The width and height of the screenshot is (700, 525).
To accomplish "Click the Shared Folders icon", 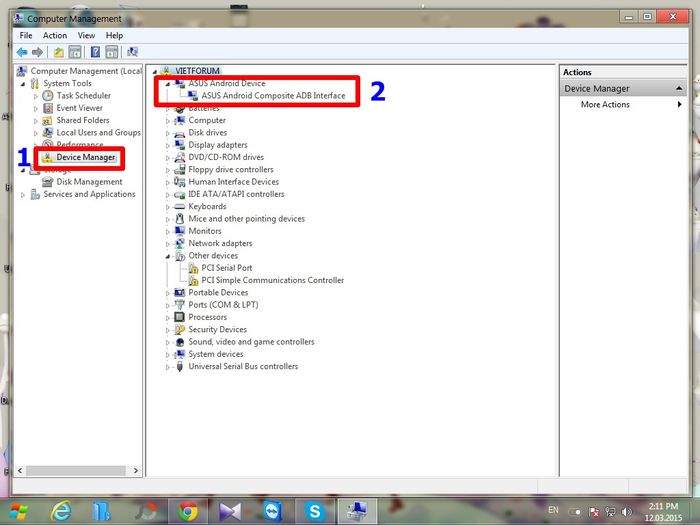I will 47,121.
